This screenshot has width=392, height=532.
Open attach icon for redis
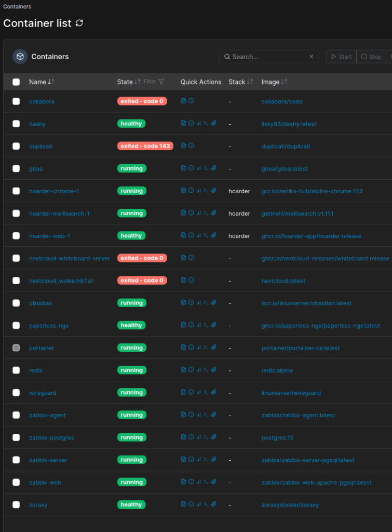[213, 369]
